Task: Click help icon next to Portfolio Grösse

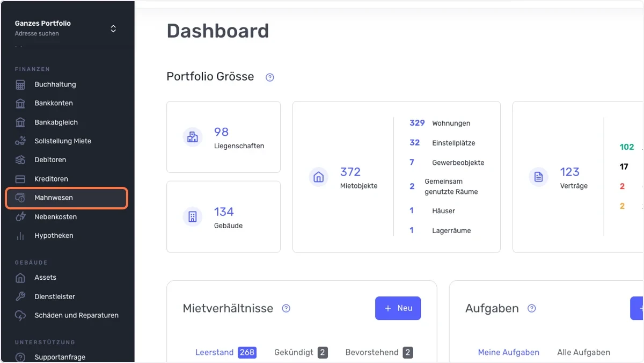Action: point(270,77)
